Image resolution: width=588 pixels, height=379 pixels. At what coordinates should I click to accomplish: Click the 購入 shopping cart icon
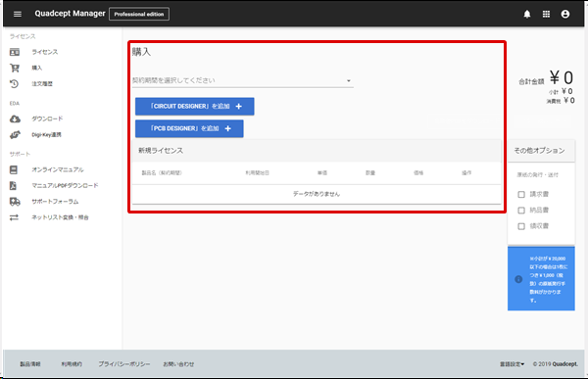[15, 68]
